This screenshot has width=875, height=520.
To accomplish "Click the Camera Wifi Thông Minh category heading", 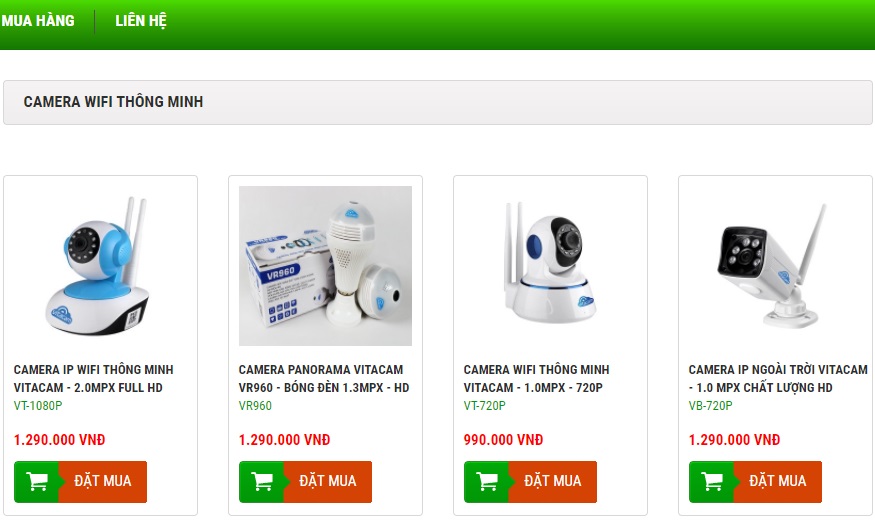I will [113, 102].
